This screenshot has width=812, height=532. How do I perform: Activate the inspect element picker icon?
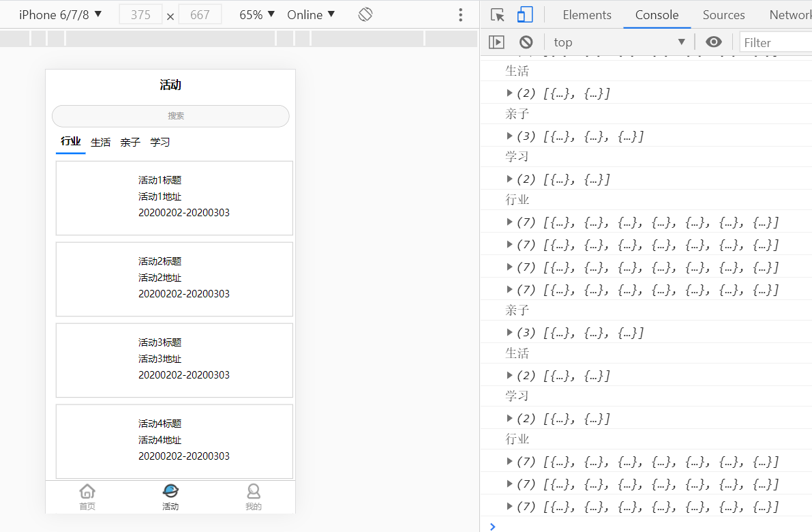click(497, 15)
